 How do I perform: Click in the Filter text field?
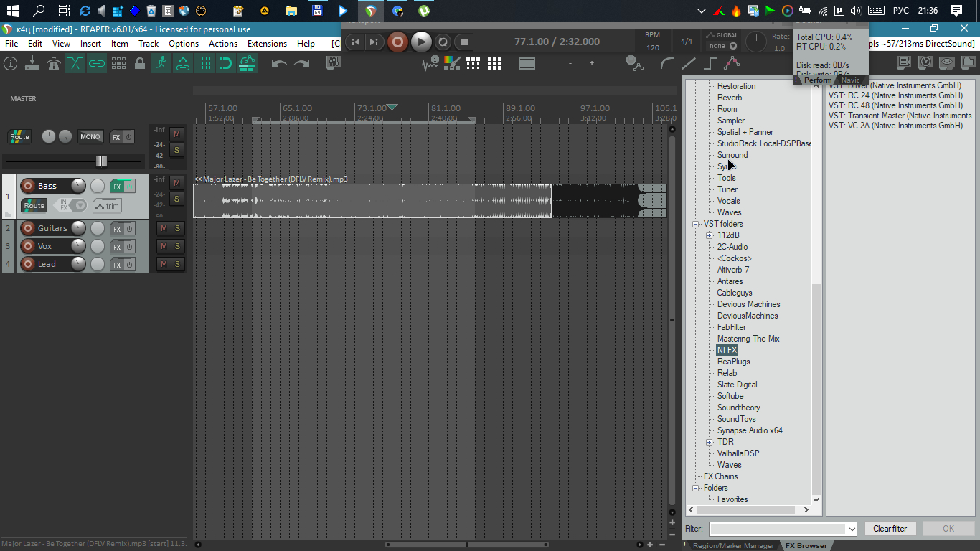pos(778,529)
